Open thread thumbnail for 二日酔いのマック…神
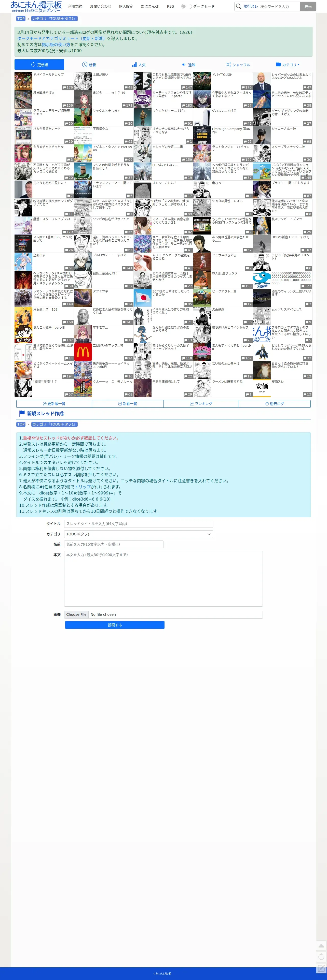Viewport: 327px width, 980px height. click(x=83, y=352)
